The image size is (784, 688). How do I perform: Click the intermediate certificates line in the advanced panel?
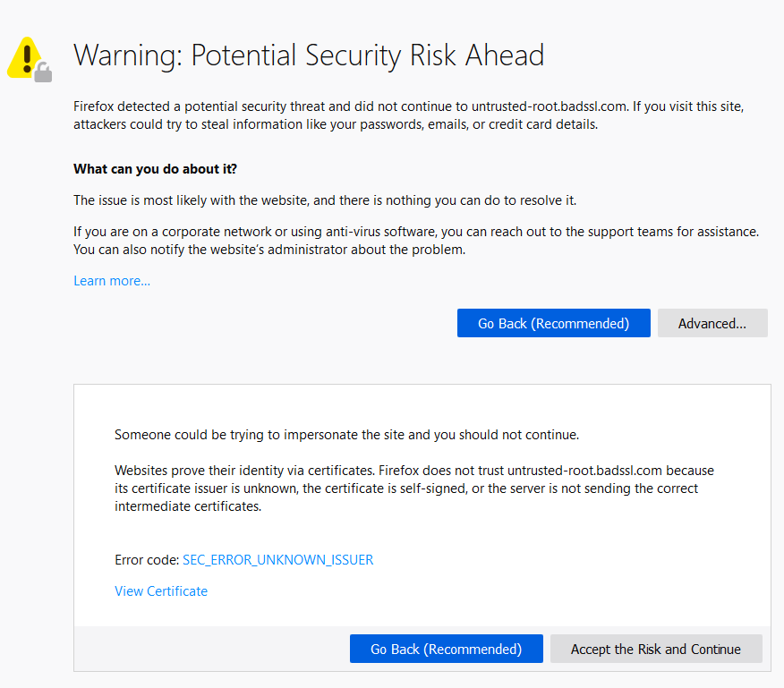tap(188, 506)
